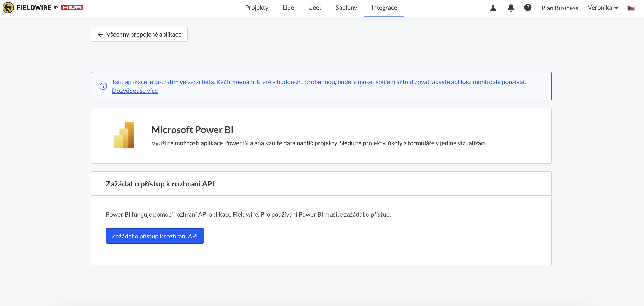
Task: Click the blue Zažádat o přístup k rozhraní API button
Action: pyautogui.click(x=155, y=236)
